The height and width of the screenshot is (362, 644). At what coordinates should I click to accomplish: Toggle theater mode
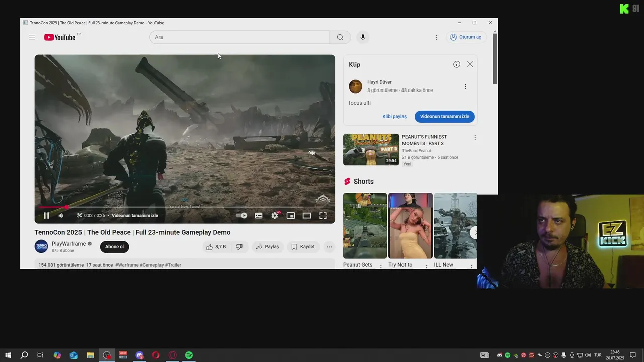click(307, 216)
